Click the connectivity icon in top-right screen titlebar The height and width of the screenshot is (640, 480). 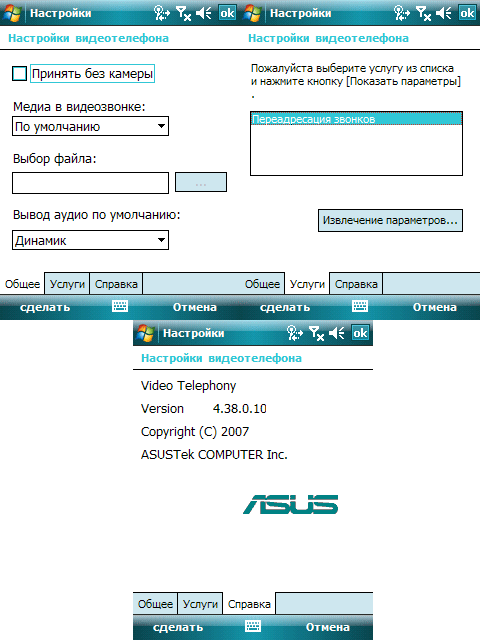(x=402, y=13)
